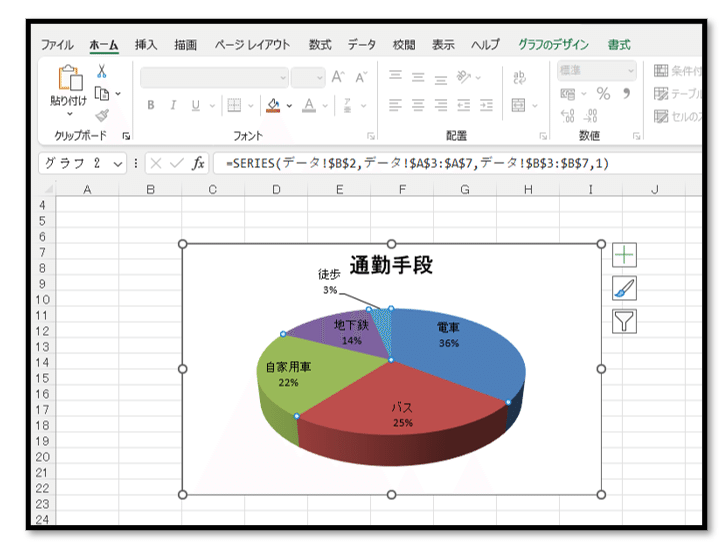Click increase decimal places icon
This screenshot has height=546, width=722.
pos(568,116)
